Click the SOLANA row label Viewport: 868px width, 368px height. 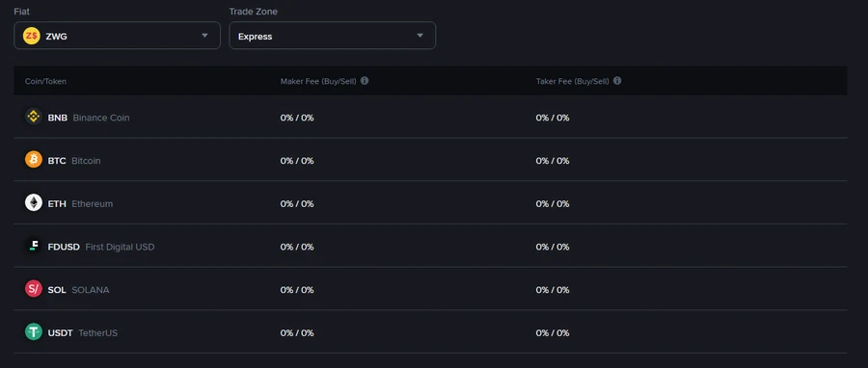tap(91, 290)
